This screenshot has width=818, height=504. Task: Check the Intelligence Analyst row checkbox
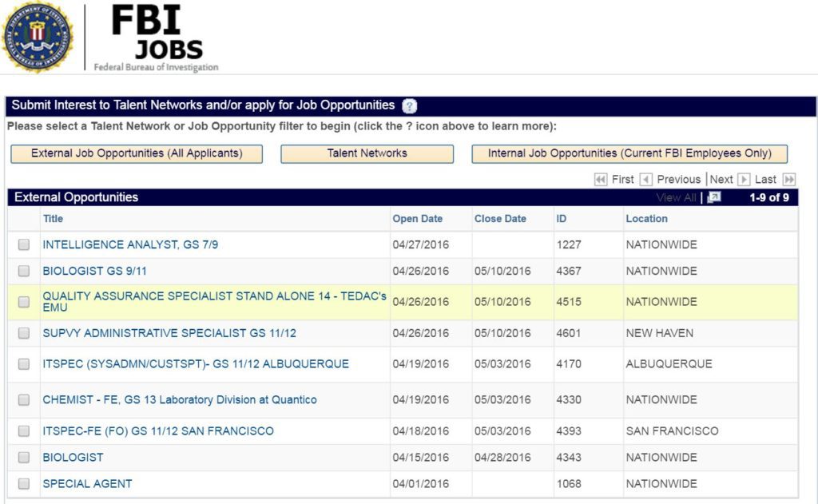coord(23,244)
